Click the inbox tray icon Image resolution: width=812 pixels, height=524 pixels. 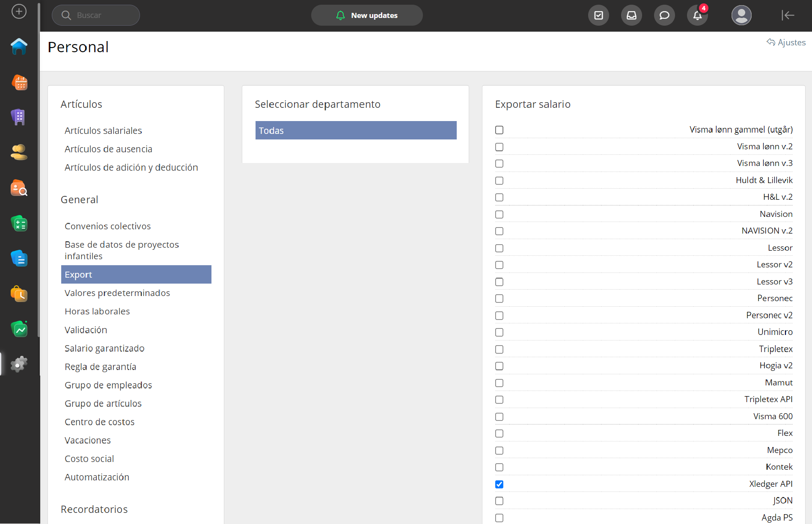pos(631,15)
